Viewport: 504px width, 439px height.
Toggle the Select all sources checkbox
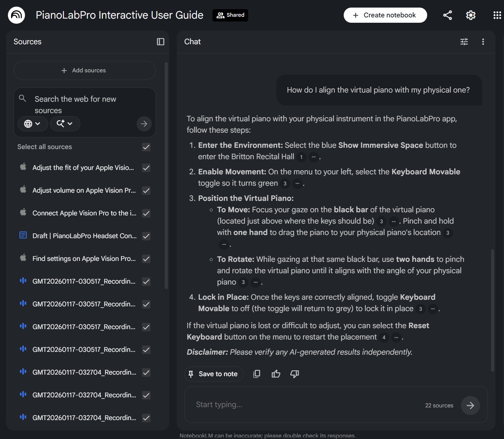(146, 147)
